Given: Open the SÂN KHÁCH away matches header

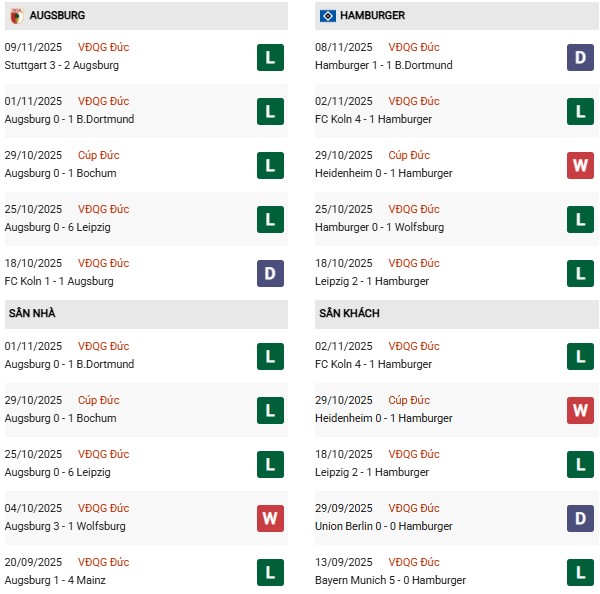Looking at the screenshot, I should point(349,313).
